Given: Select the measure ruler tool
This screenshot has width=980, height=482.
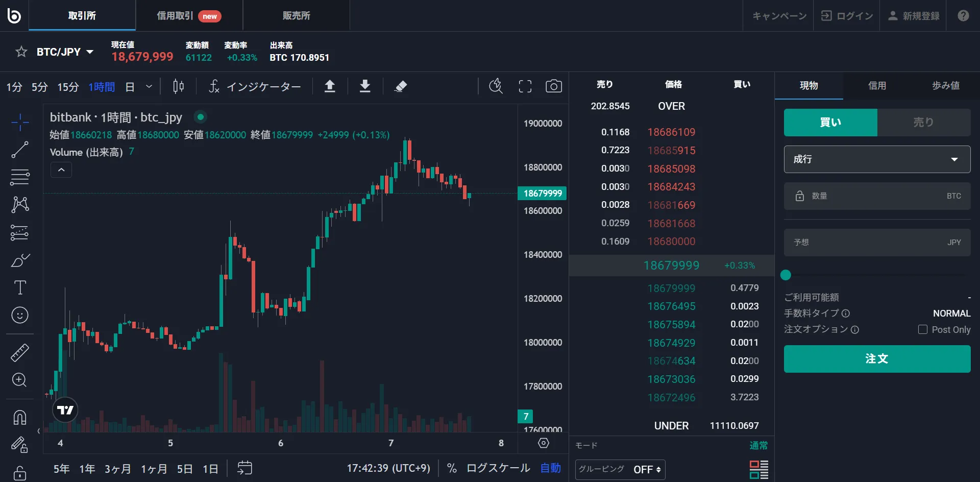Looking at the screenshot, I should point(20,352).
